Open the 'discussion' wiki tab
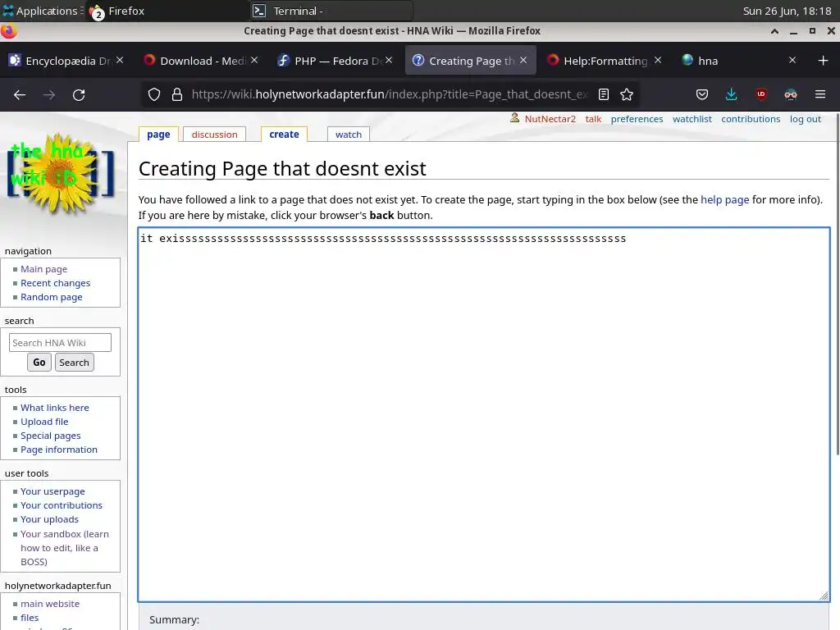This screenshot has height=630, width=840. (x=214, y=135)
